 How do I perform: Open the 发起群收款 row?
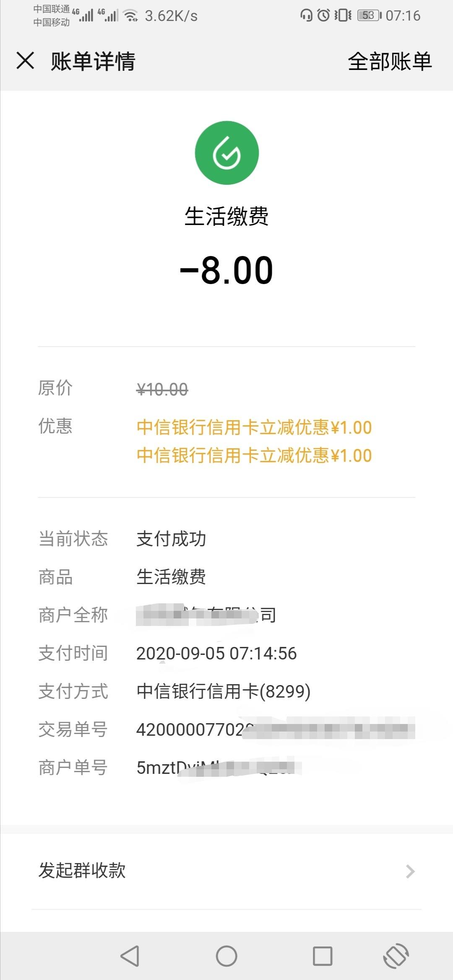[226, 871]
